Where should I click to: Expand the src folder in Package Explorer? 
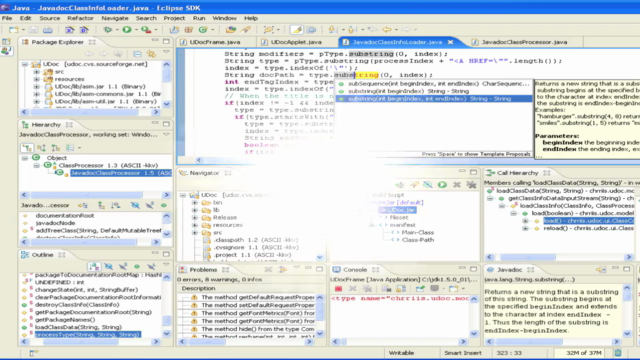coord(37,72)
